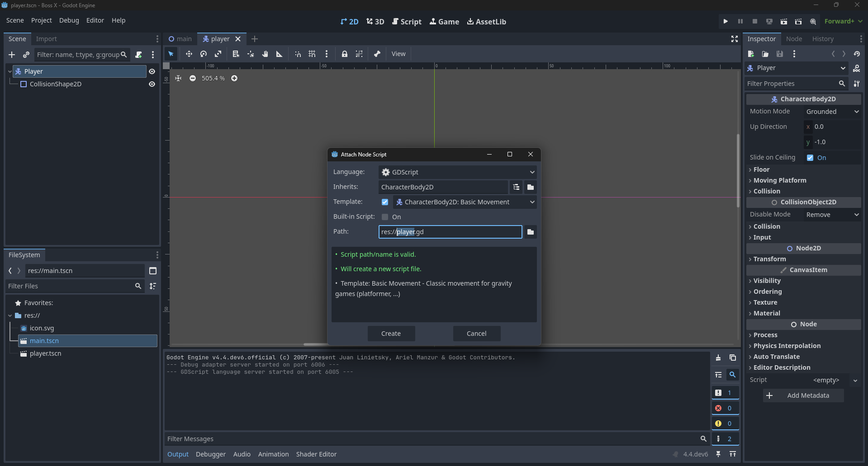Open the Project menu
This screenshot has height=466, width=868.
42,20
